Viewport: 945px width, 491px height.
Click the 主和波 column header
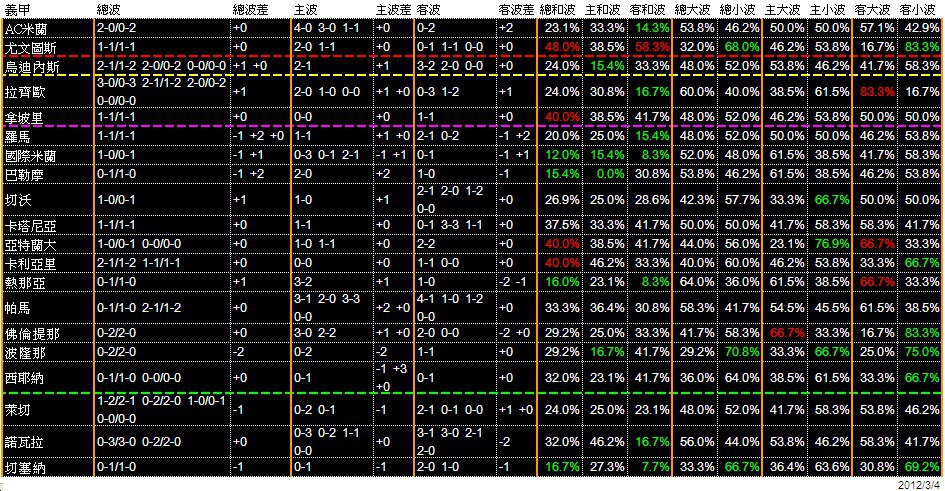pyautogui.click(x=603, y=10)
